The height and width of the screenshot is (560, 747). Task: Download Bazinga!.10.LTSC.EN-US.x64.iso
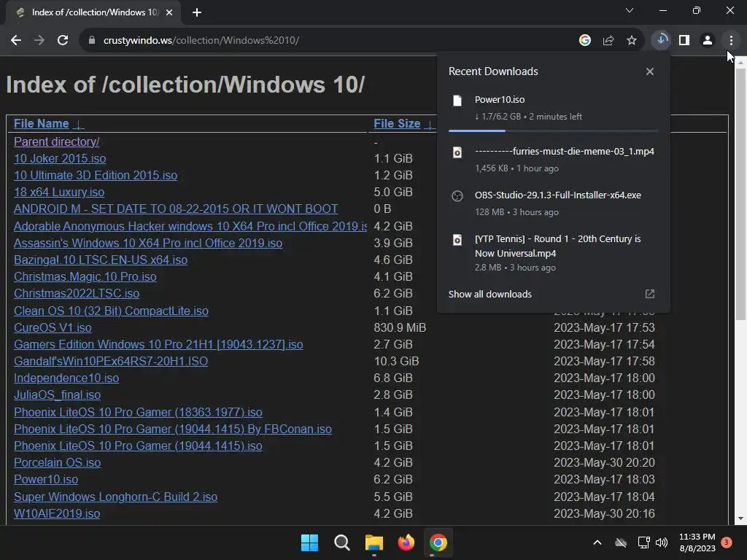[x=101, y=260]
